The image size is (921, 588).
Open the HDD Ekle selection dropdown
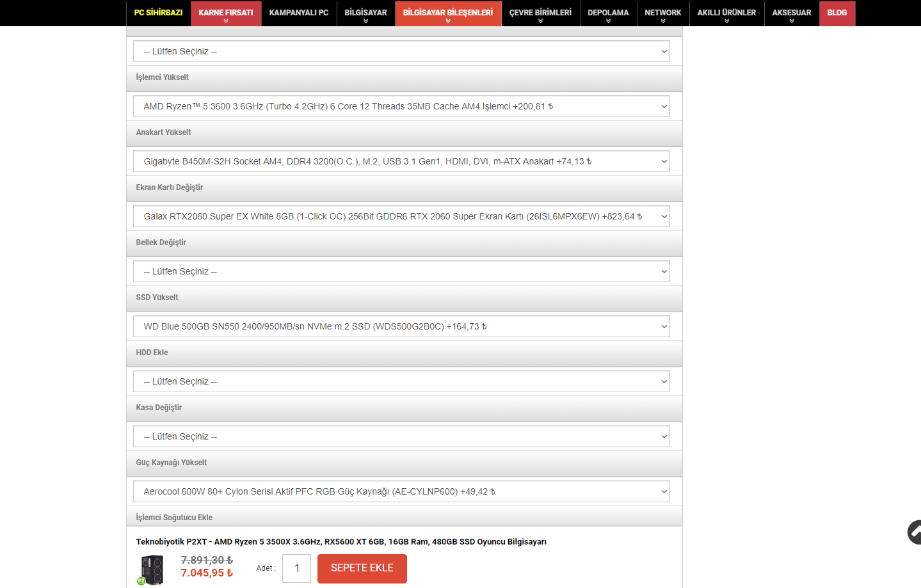coord(401,381)
